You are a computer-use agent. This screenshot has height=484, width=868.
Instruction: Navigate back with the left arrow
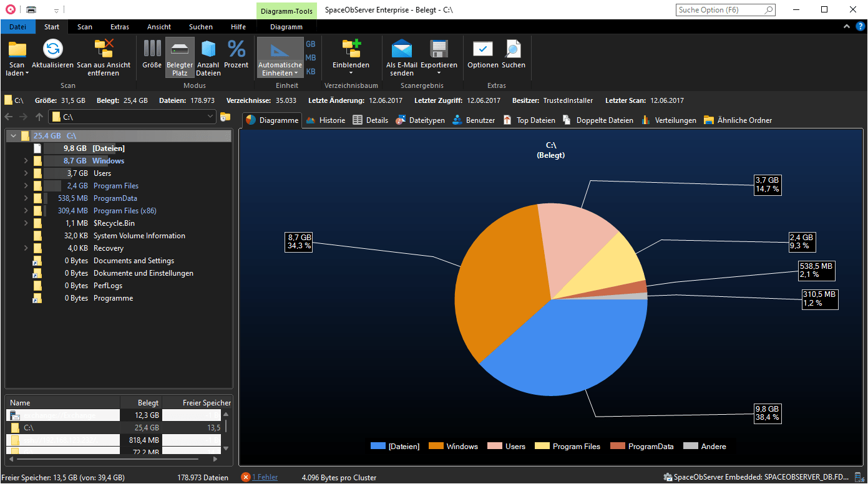tap(9, 117)
